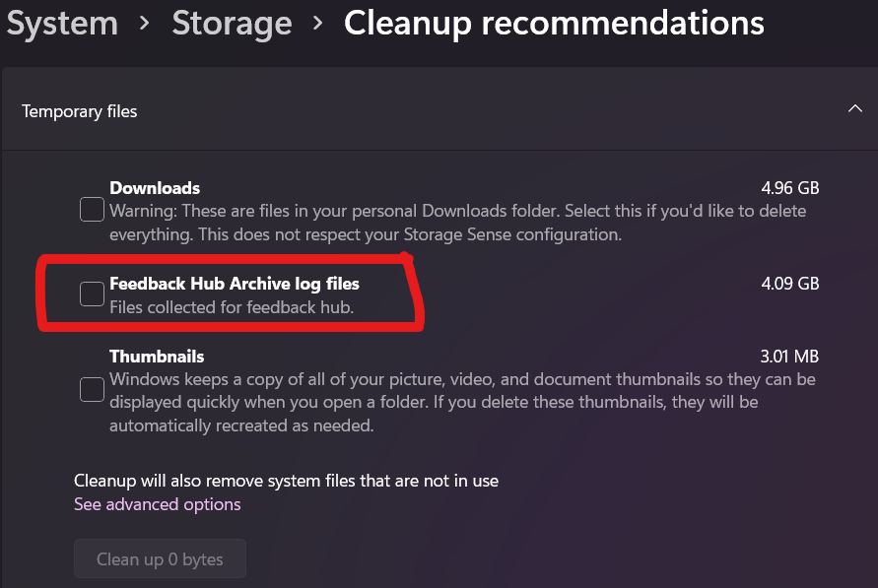Image resolution: width=878 pixels, height=588 pixels.
Task: Click the 4.09 GB size value
Action: tap(789, 284)
